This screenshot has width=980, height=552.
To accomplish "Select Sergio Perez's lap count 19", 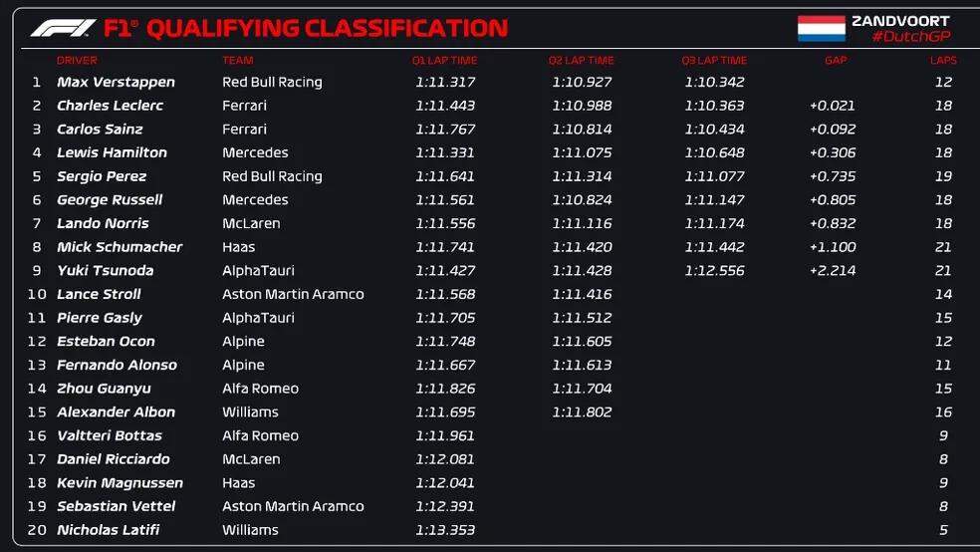I will point(943,176).
